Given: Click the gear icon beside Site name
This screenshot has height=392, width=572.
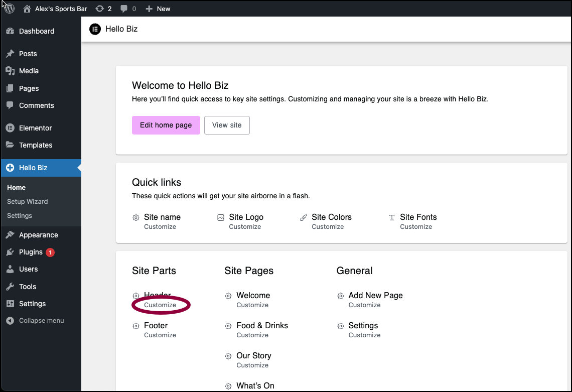Looking at the screenshot, I should click(135, 218).
